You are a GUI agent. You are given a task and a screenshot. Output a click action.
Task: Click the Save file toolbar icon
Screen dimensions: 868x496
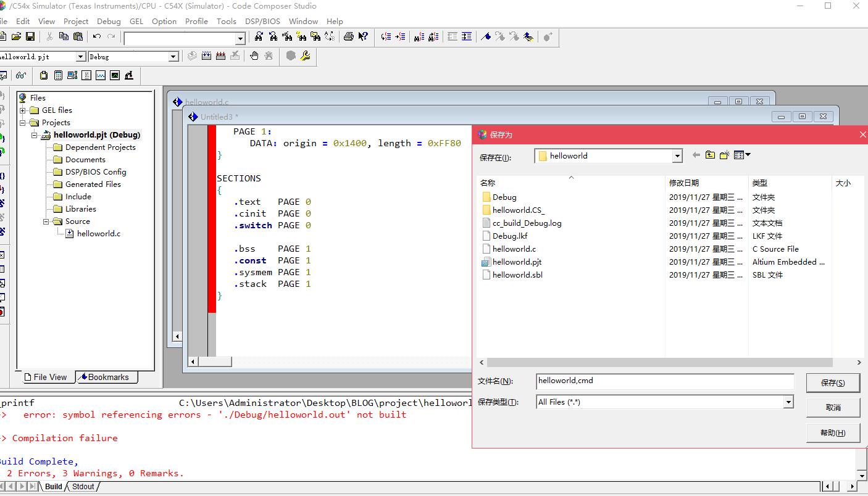click(30, 37)
